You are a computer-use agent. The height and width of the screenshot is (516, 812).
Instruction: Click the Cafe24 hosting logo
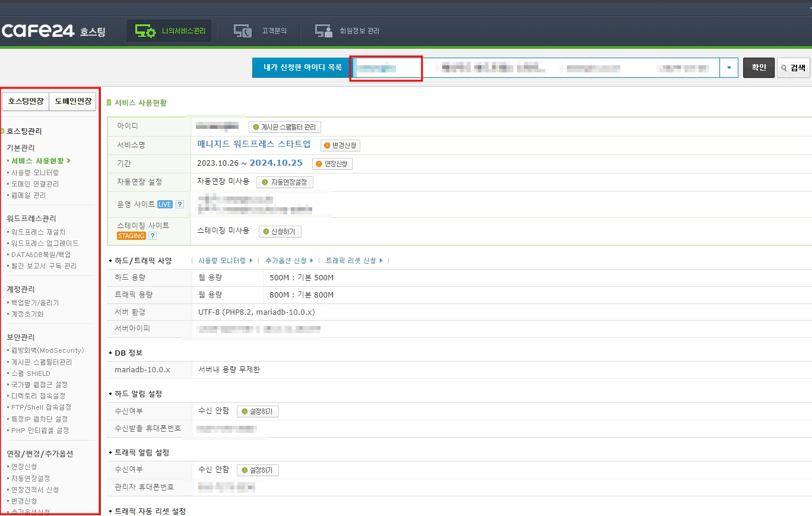(53, 31)
